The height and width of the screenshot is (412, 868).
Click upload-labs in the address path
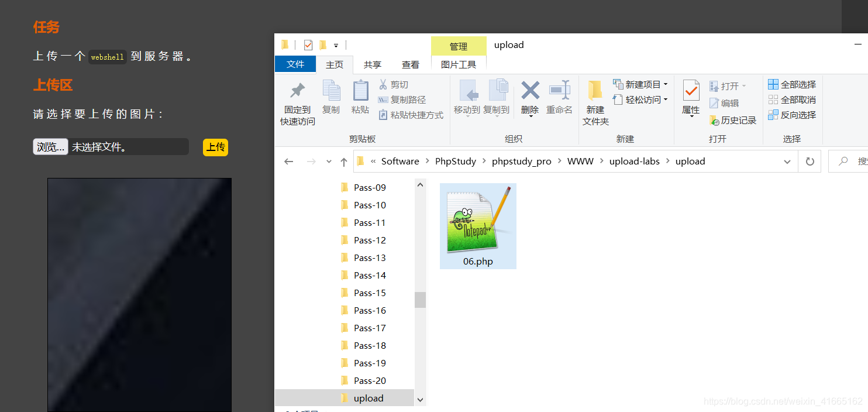click(x=635, y=162)
